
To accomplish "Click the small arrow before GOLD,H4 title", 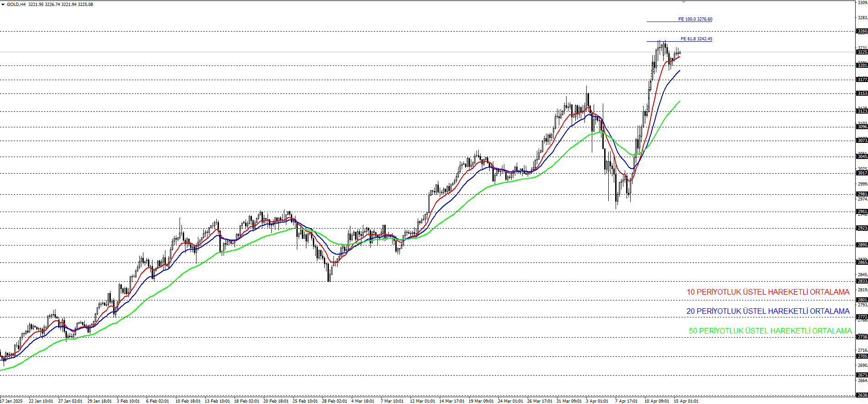I will (3, 4).
